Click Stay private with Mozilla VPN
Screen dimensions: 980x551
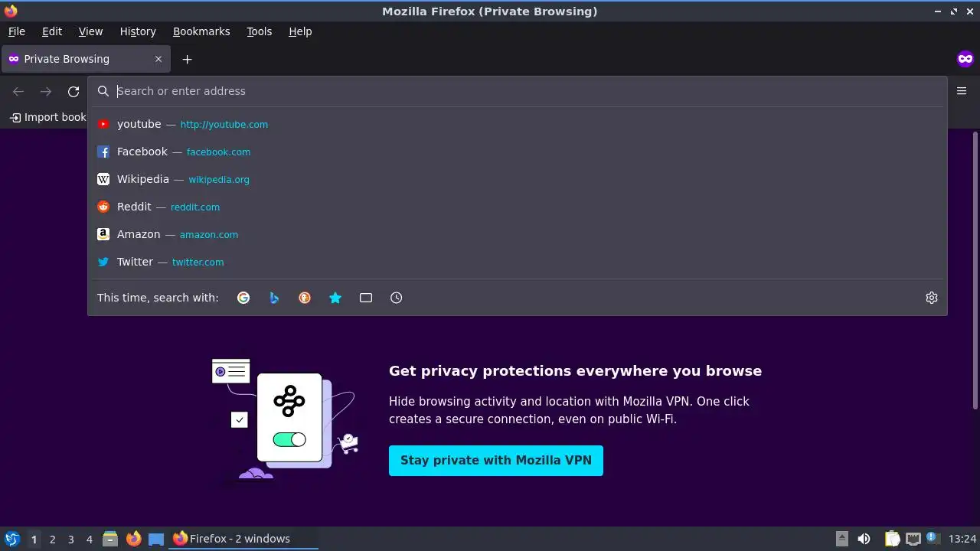pyautogui.click(x=496, y=461)
